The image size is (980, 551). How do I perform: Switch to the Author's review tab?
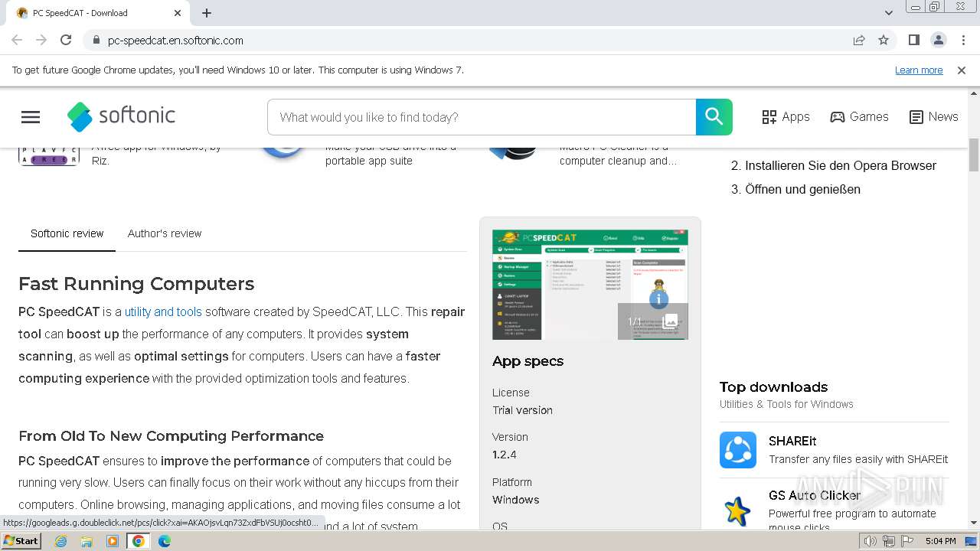tap(165, 233)
